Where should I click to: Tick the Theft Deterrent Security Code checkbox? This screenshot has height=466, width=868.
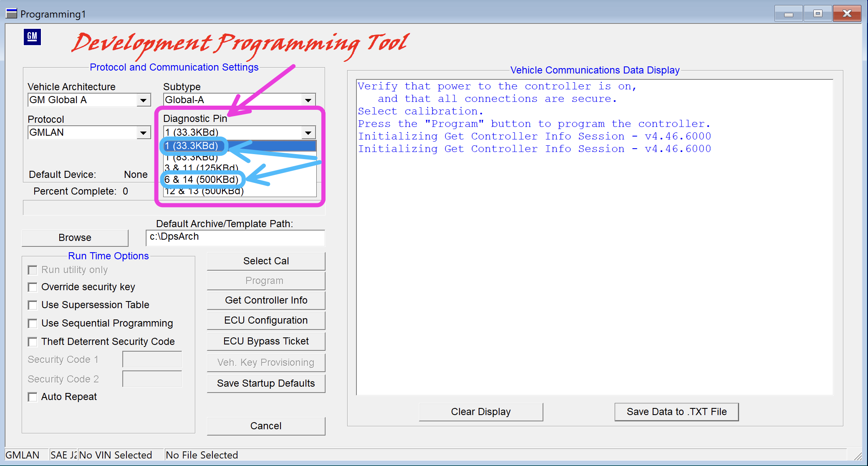tap(32, 342)
